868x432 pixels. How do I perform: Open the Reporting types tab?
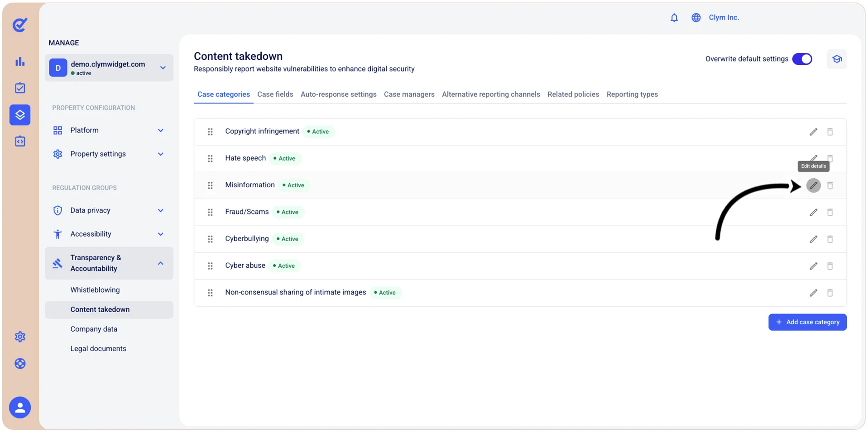pos(632,94)
